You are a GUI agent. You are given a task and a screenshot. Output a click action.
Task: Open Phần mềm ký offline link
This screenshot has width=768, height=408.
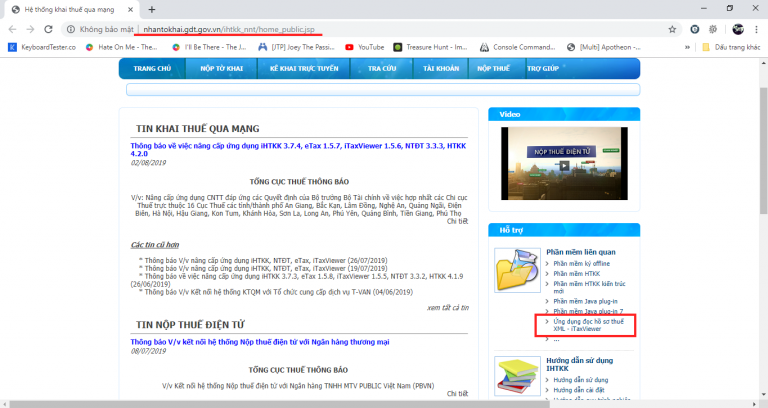pos(581,264)
